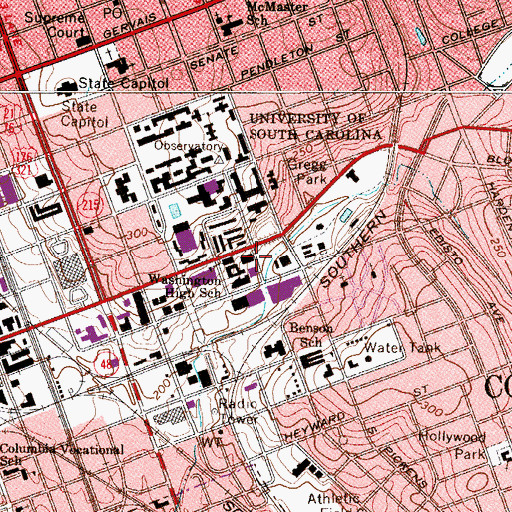This screenshot has width=512, height=512.
Task: Click the Washington High Sch label
Action: click(184, 286)
